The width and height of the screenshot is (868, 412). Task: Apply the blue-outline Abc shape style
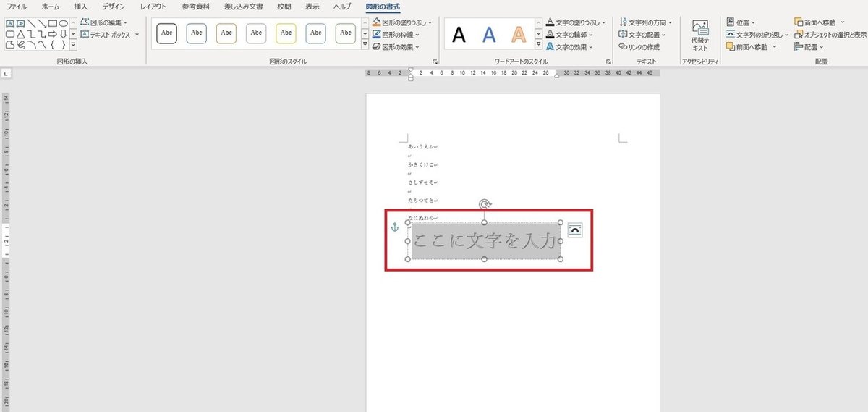click(197, 33)
